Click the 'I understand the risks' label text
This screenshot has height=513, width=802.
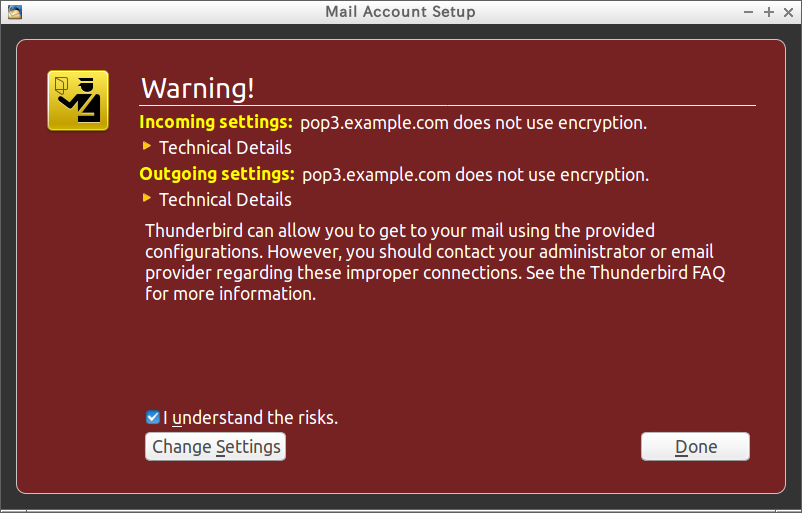(x=250, y=418)
